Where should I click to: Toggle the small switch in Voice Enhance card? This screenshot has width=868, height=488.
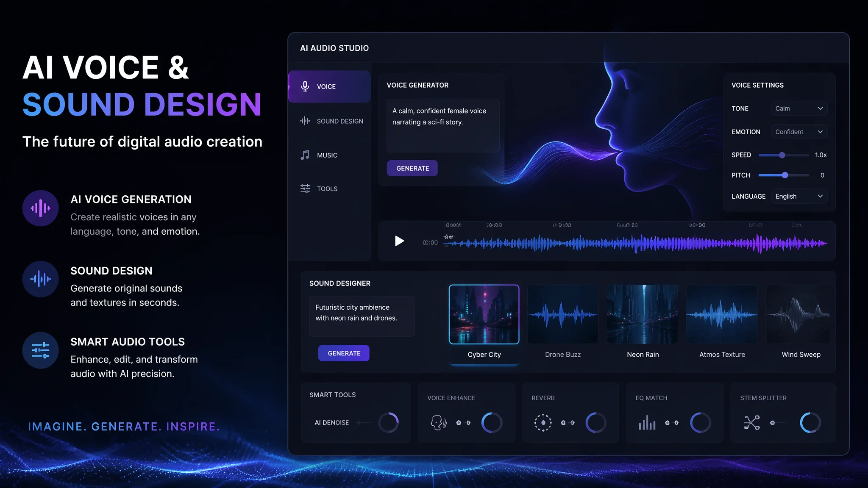coord(463,423)
